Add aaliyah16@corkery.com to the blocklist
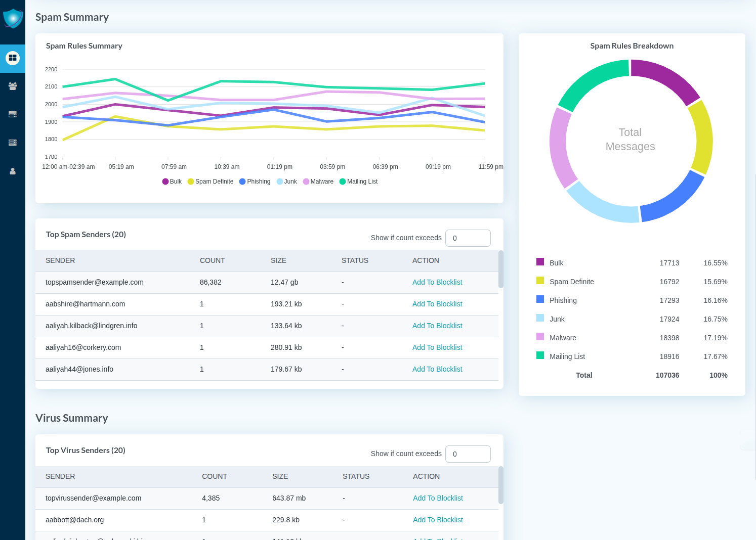This screenshot has width=756, height=540. tap(437, 347)
